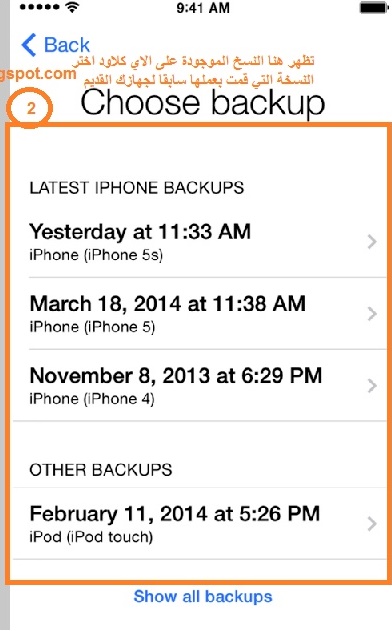Image resolution: width=392 pixels, height=631 pixels.
Task: Tap the LATEST IPHONE BACKUPS section header
Action: pyautogui.click(x=136, y=188)
